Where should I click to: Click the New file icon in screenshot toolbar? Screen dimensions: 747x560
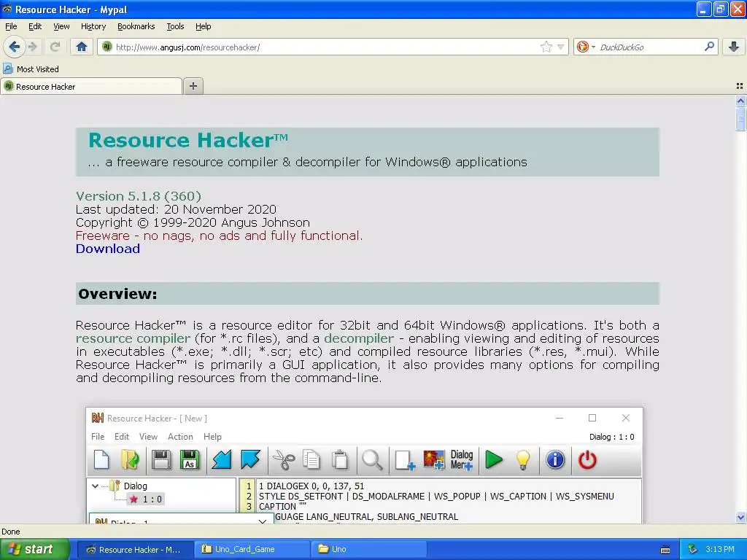(x=101, y=460)
